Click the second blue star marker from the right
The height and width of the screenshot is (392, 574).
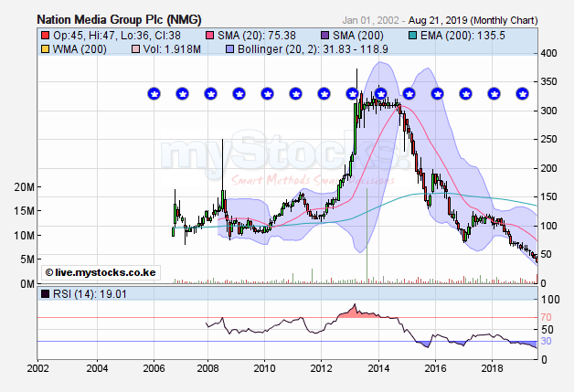494,93
